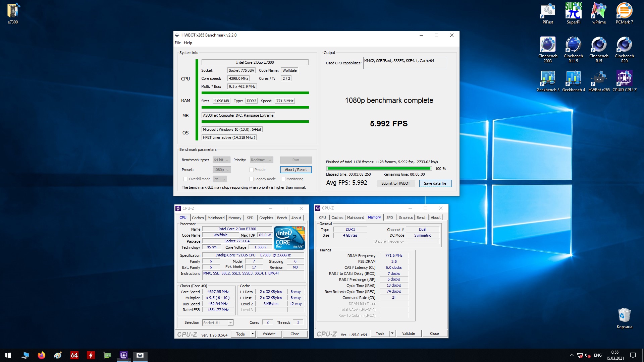Screen dimensions: 644x362
Task: Click the DRAM Frequency 771.6 MHz value
Action: click(394, 256)
